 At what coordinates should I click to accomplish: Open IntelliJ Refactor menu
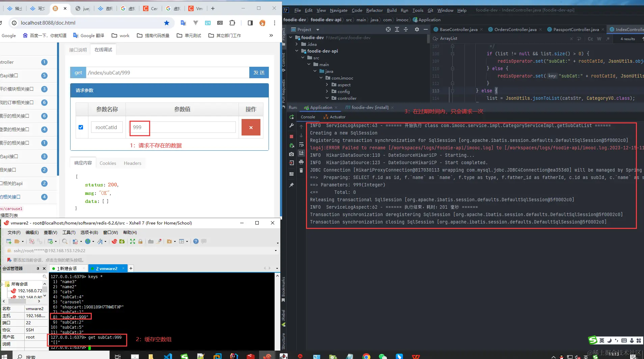374,10
